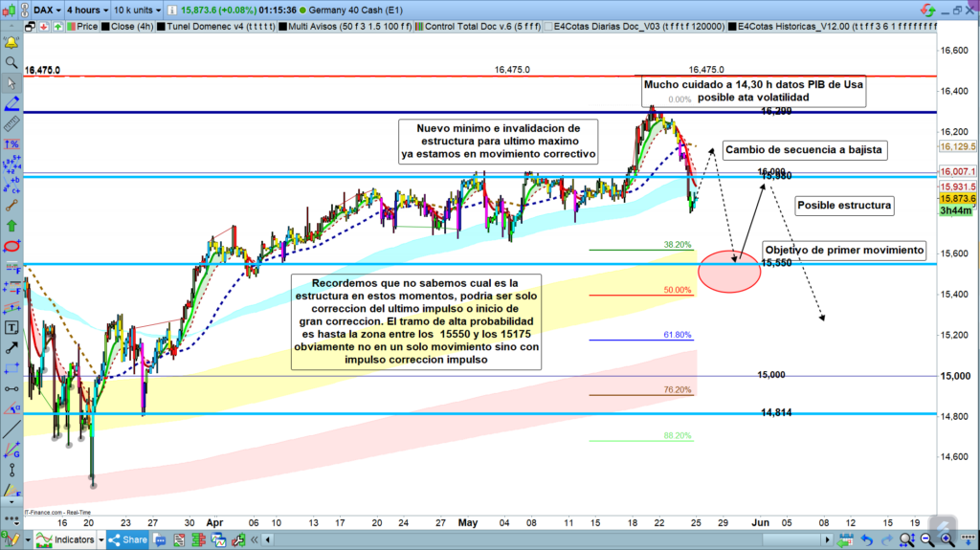
Task: Select the pencil line drawing tool
Action: pos(11,103)
